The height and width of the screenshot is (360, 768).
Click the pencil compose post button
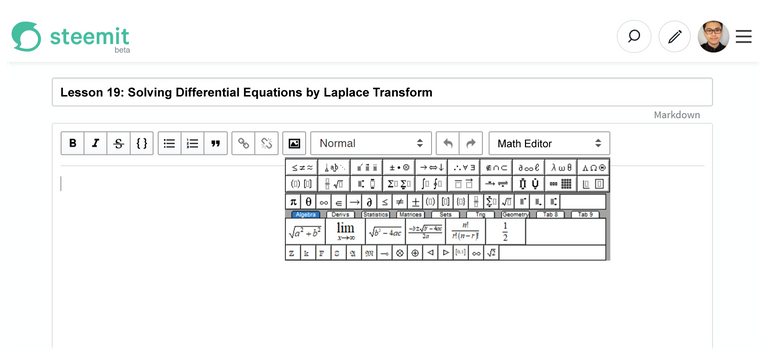click(x=675, y=36)
